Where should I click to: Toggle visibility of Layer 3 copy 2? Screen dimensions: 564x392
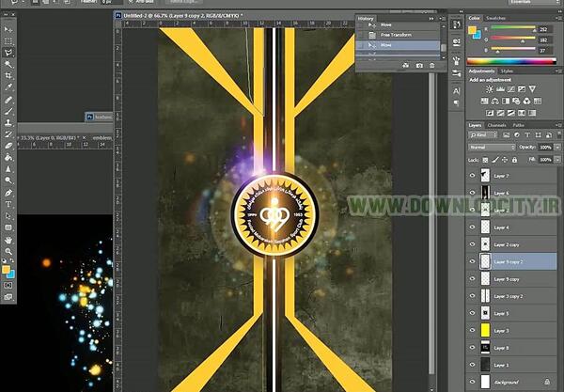472,296
